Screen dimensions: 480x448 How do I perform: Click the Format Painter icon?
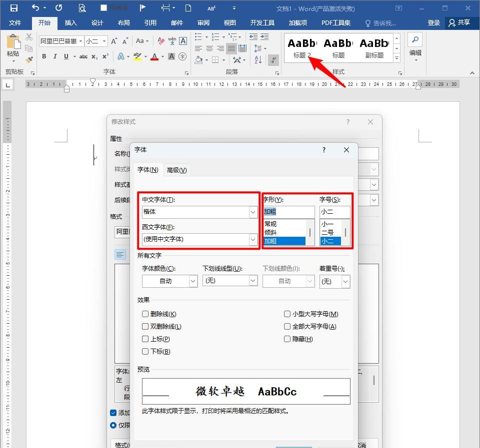(x=29, y=59)
